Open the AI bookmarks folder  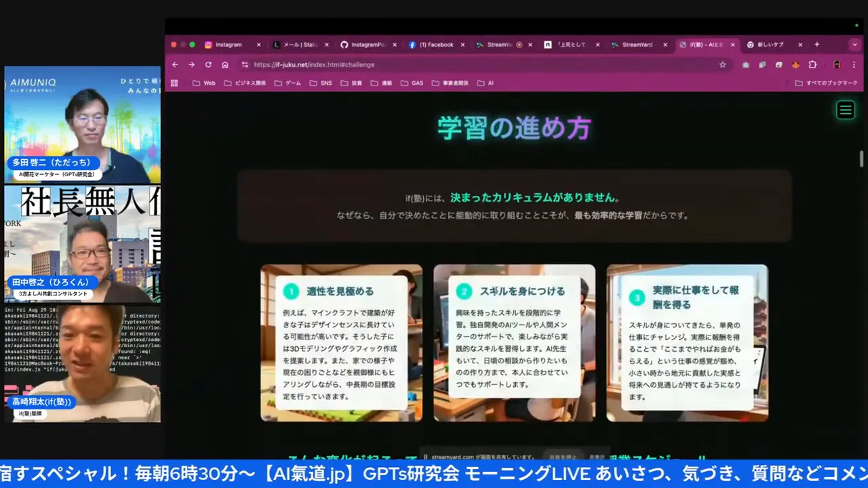tap(486, 83)
